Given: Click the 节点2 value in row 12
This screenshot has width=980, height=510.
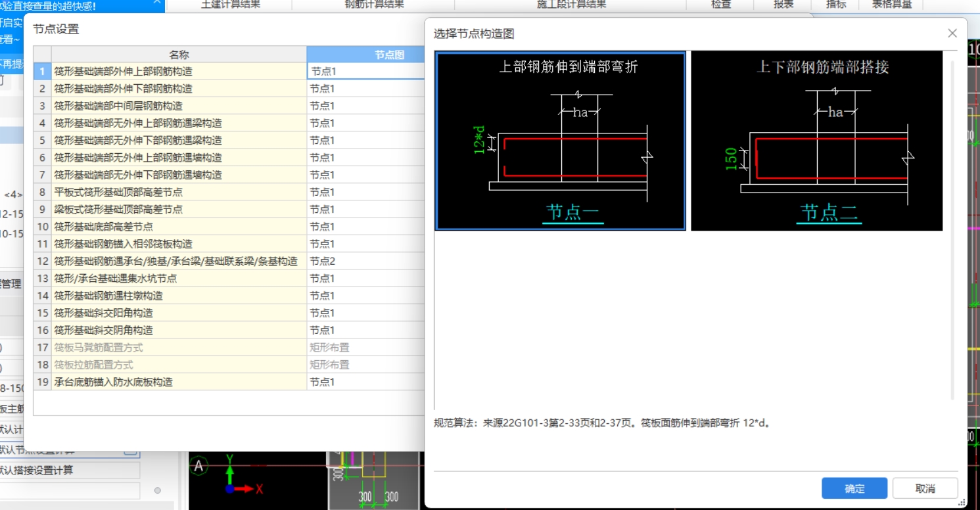Looking at the screenshot, I should (x=366, y=261).
